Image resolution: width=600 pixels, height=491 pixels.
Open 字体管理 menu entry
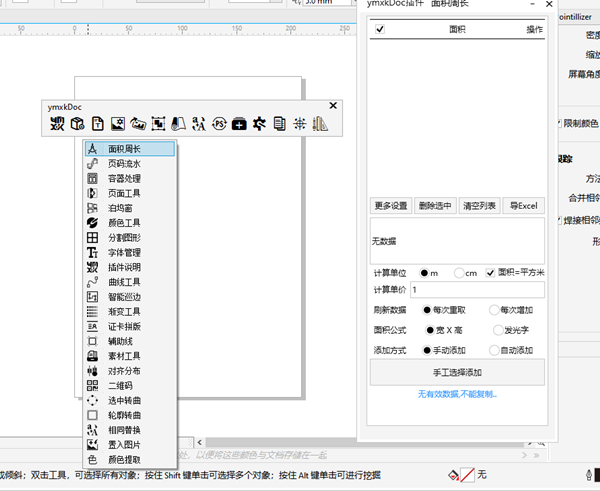[130, 253]
